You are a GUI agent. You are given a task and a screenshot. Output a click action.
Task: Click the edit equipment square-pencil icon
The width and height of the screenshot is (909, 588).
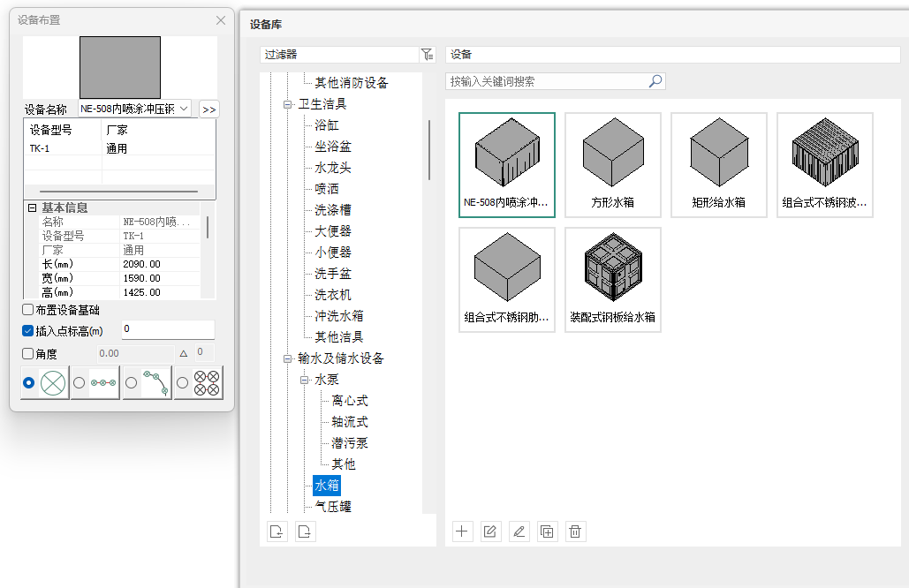490,531
